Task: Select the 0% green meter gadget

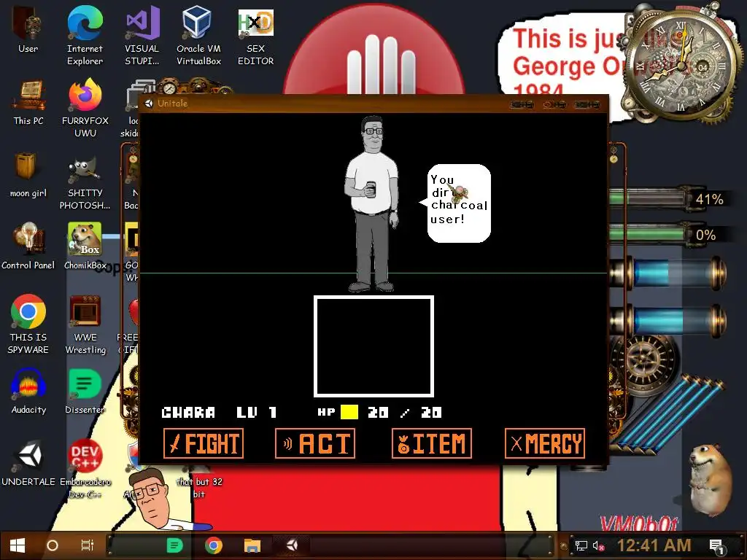Action: coord(667,234)
